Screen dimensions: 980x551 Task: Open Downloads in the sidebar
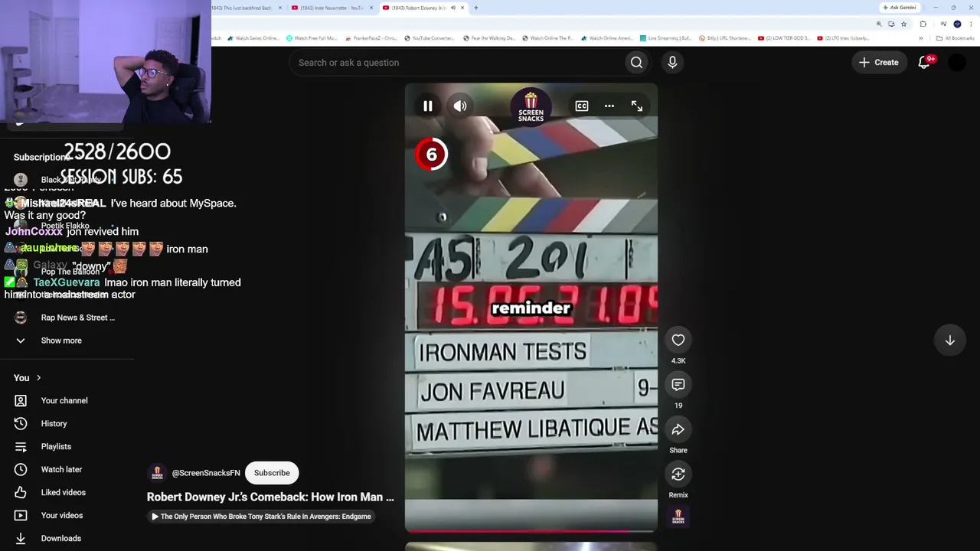[60, 539]
